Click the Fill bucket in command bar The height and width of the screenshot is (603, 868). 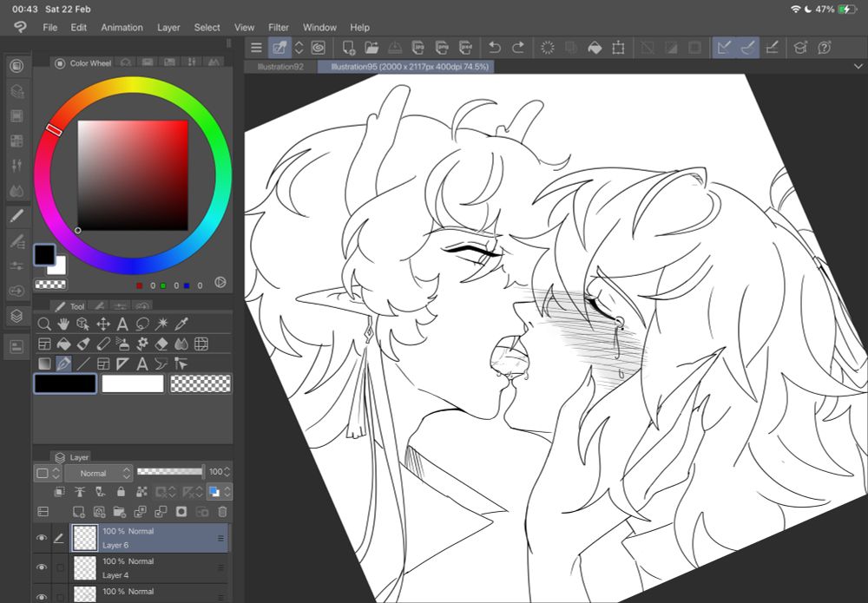tap(595, 48)
